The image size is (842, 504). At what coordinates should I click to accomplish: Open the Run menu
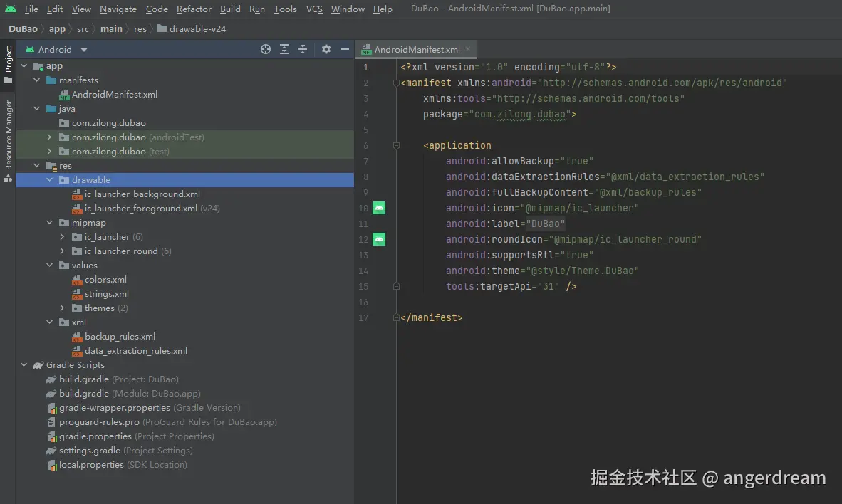[256, 9]
